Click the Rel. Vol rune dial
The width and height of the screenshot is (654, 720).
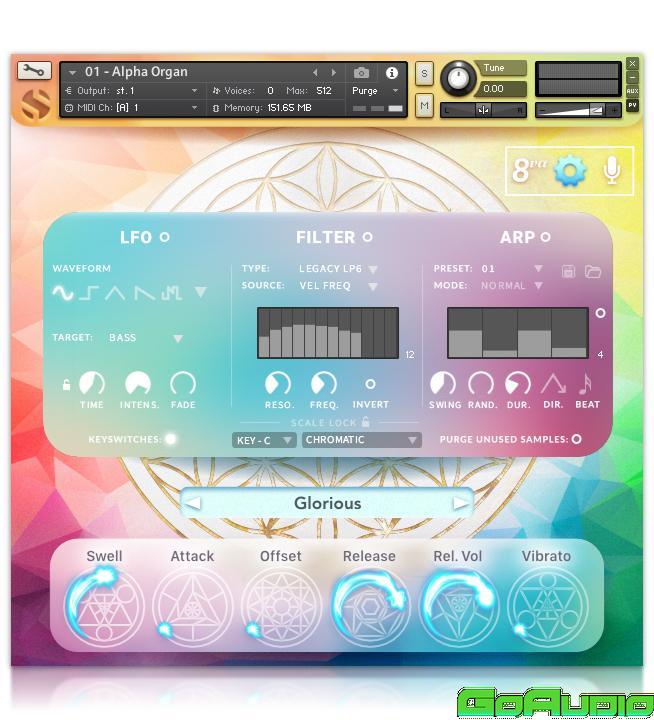pos(458,607)
